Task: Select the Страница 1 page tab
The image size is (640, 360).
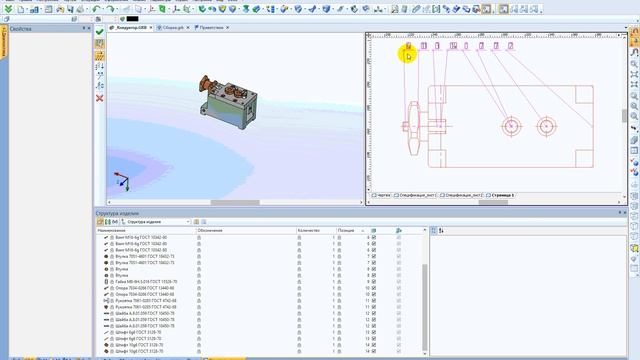Action: 500,196
